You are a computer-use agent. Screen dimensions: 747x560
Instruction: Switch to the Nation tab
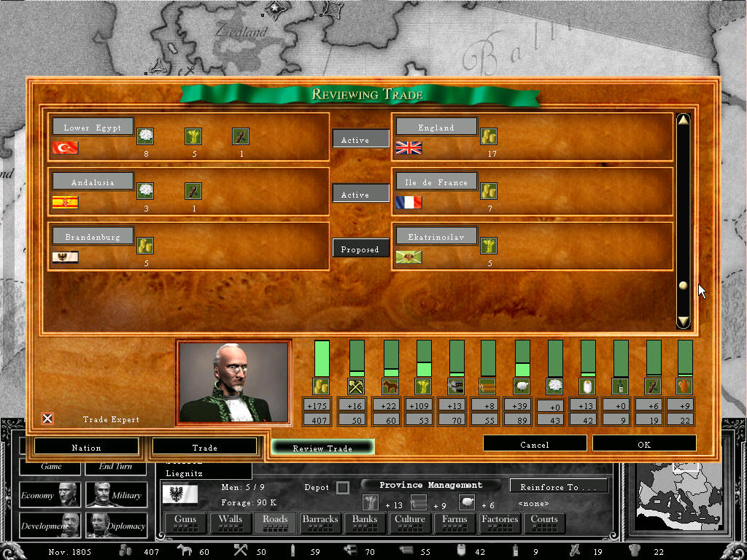[x=86, y=447]
